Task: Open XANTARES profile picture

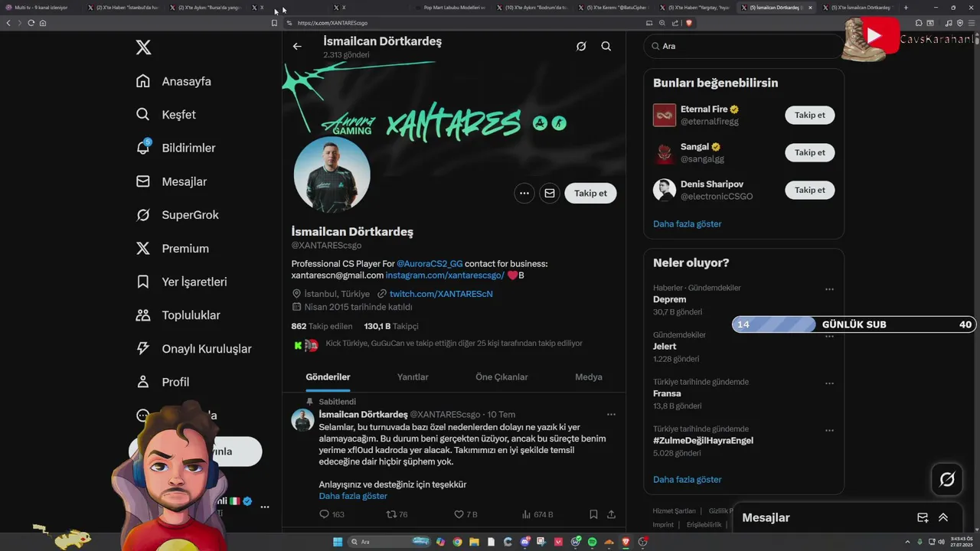Action: click(332, 174)
